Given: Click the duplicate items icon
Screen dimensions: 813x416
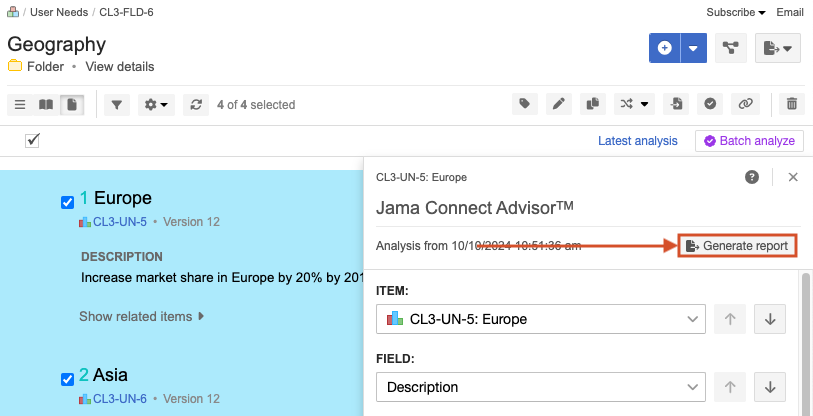Looking at the screenshot, I should pyautogui.click(x=593, y=104).
